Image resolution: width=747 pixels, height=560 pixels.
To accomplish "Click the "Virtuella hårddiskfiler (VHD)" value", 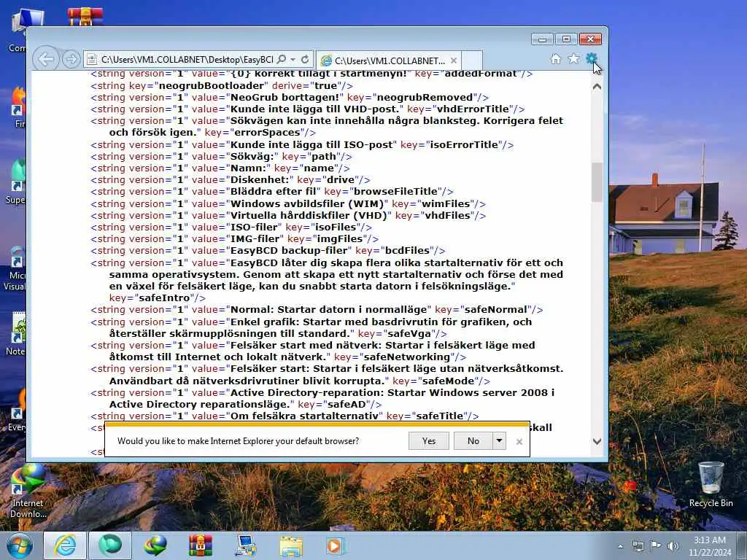I will (x=309, y=215).
